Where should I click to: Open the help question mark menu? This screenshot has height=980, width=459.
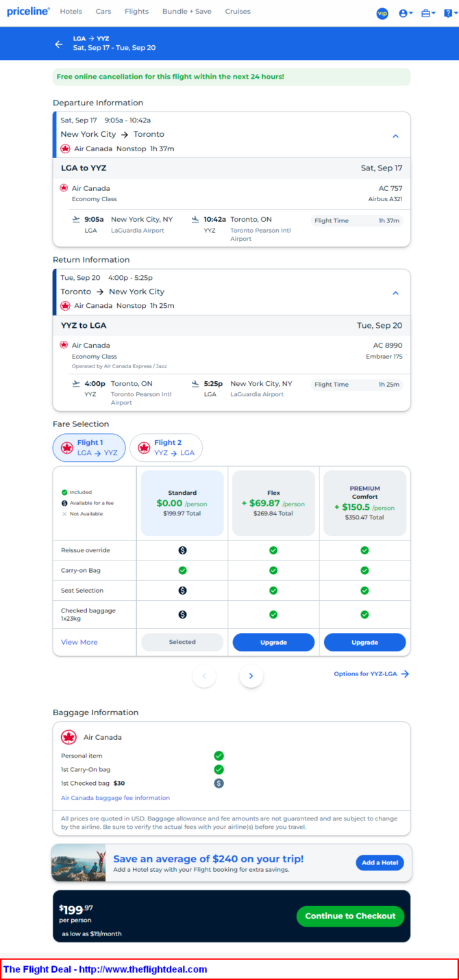coord(449,13)
